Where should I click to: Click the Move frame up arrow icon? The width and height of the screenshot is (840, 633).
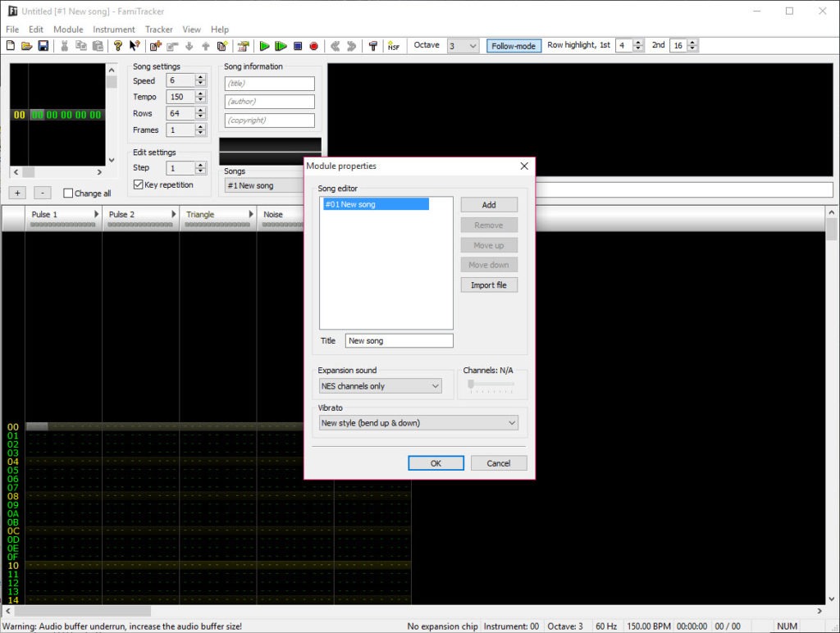coord(206,46)
